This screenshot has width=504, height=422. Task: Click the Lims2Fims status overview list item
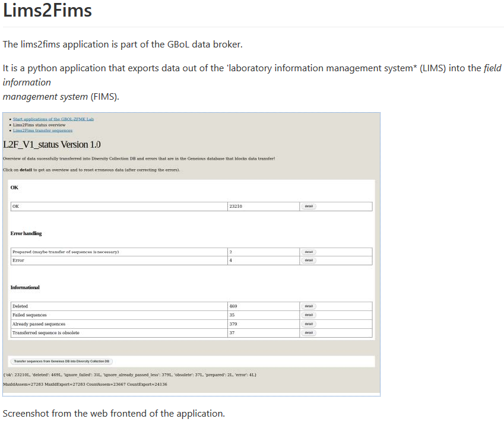pyautogui.click(x=39, y=125)
